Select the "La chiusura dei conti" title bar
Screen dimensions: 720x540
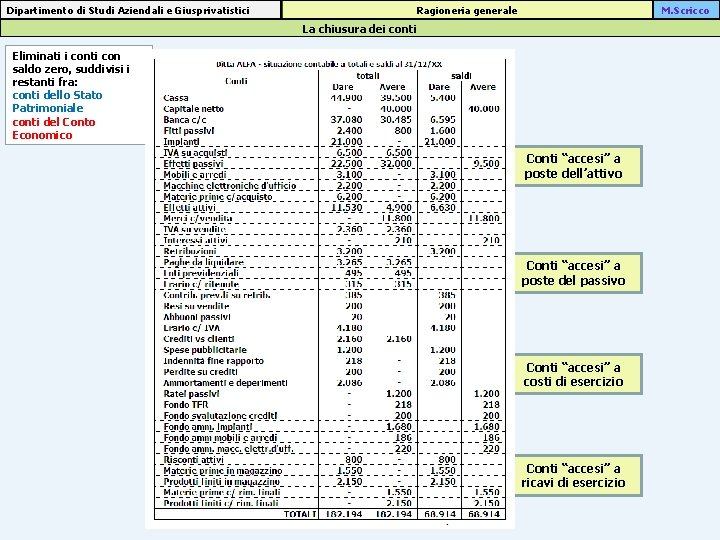(x=360, y=29)
